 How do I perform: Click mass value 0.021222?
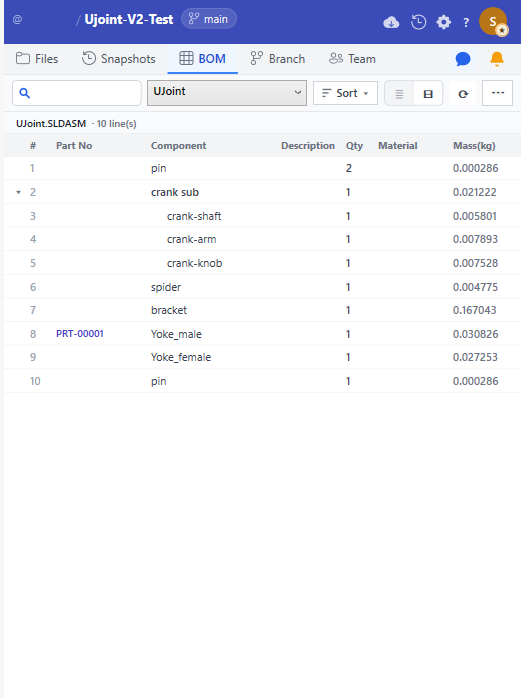point(474,192)
